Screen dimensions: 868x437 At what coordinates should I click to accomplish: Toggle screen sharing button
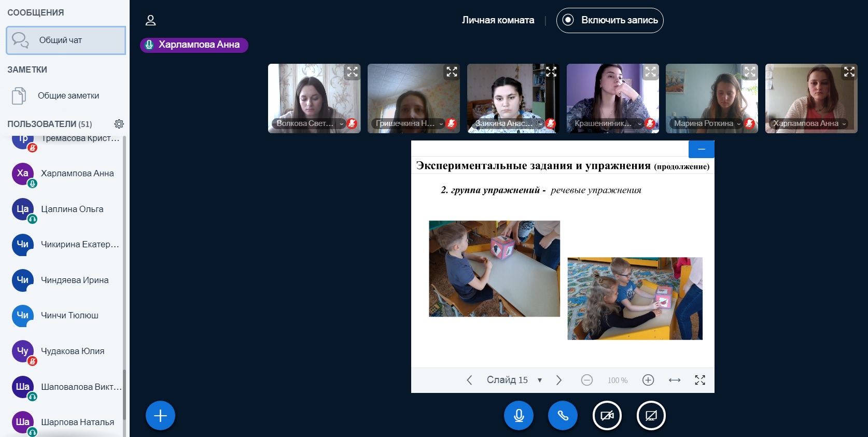click(x=651, y=416)
